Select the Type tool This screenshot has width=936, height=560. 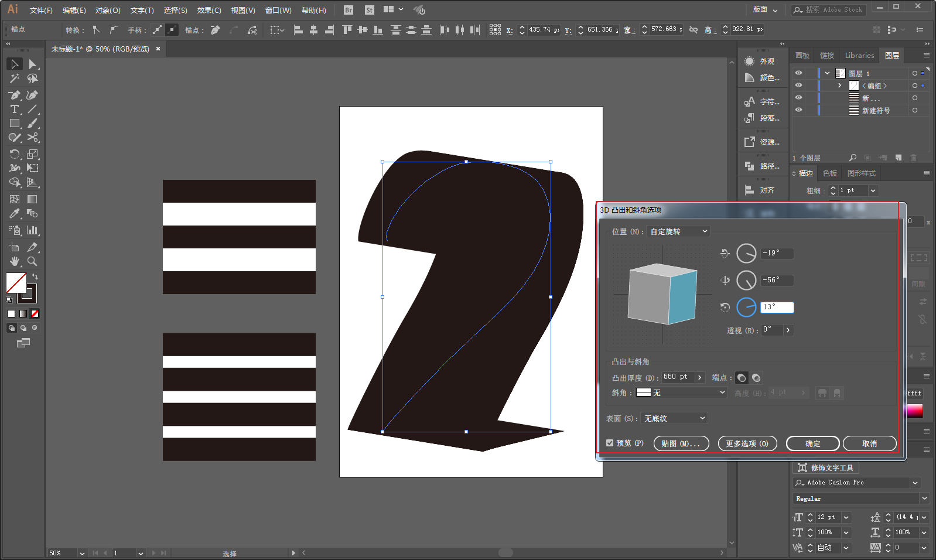click(x=15, y=110)
